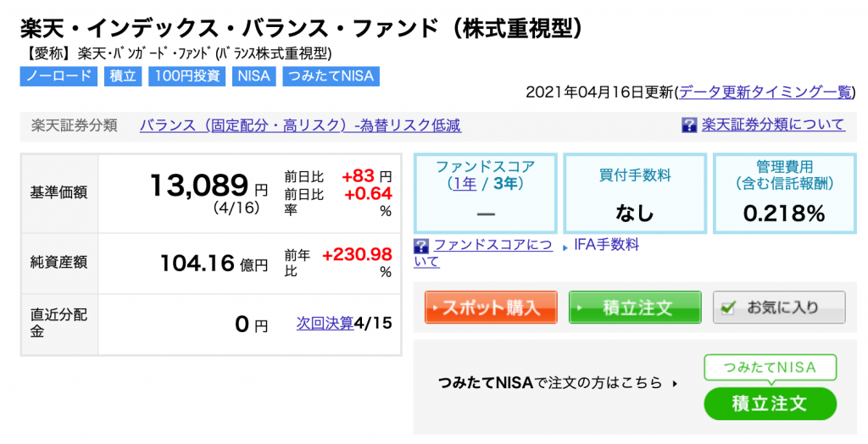Click the orange スポット購入 button
The height and width of the screenshot is (444, 868).
(x=491, y=308)
